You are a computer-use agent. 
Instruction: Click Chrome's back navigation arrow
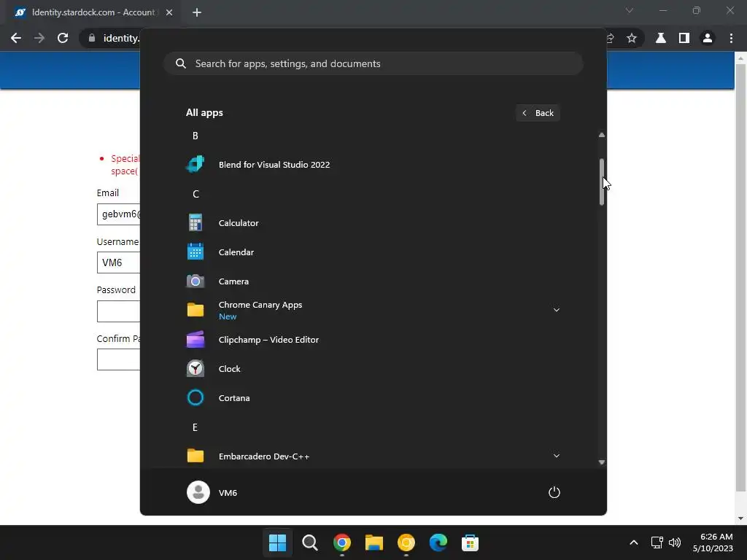point(16,38)
